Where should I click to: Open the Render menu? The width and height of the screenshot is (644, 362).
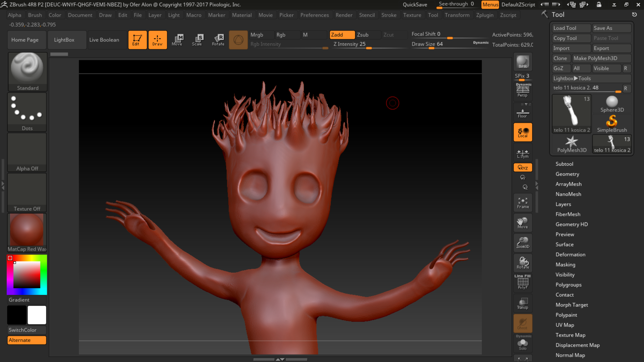coord(344,15)
